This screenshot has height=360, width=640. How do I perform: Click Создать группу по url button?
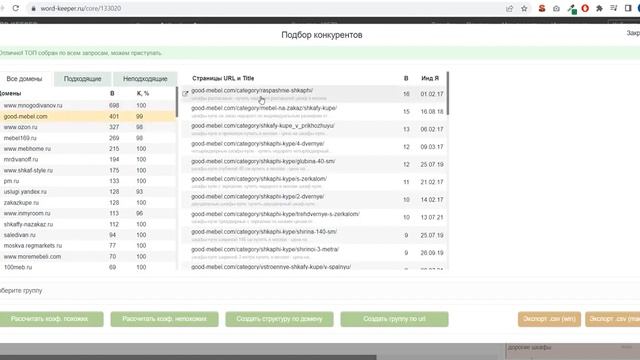394,319
